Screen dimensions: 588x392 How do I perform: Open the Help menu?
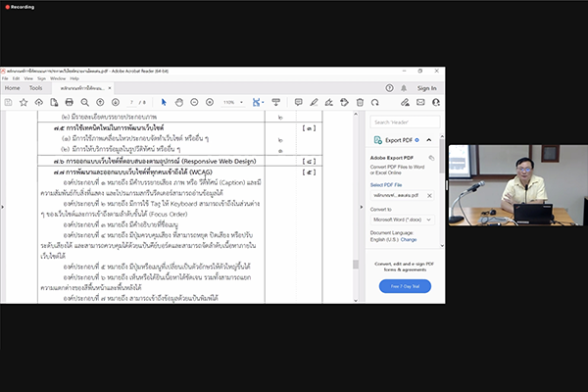click(74, 78)
